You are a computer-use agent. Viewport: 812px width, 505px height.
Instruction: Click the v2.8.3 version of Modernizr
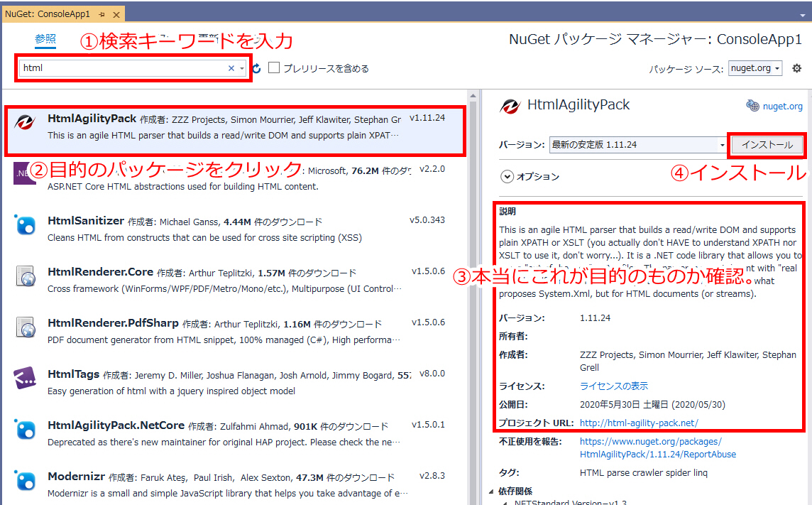click(x=432, y=475)
